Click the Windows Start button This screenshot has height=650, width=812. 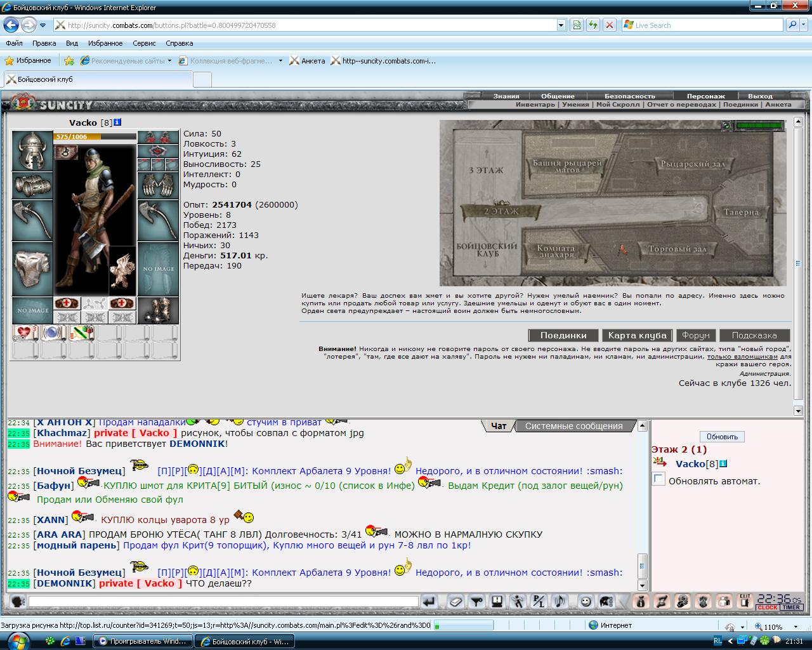pos(18,641)
